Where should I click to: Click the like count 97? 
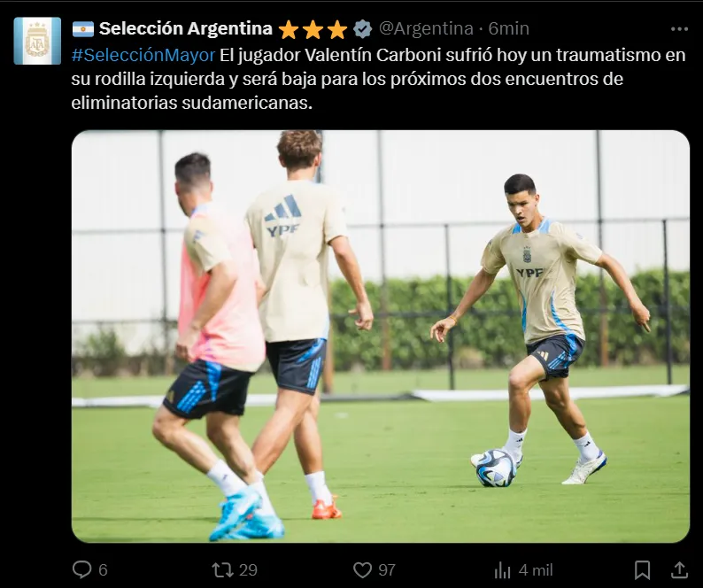pos(387,570)
